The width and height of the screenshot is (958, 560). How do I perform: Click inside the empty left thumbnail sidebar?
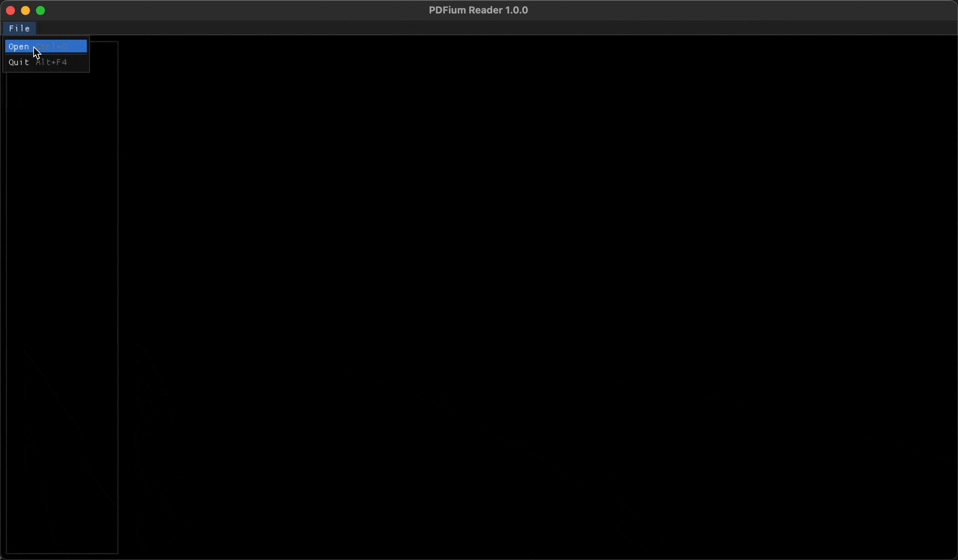click(62, 266)
